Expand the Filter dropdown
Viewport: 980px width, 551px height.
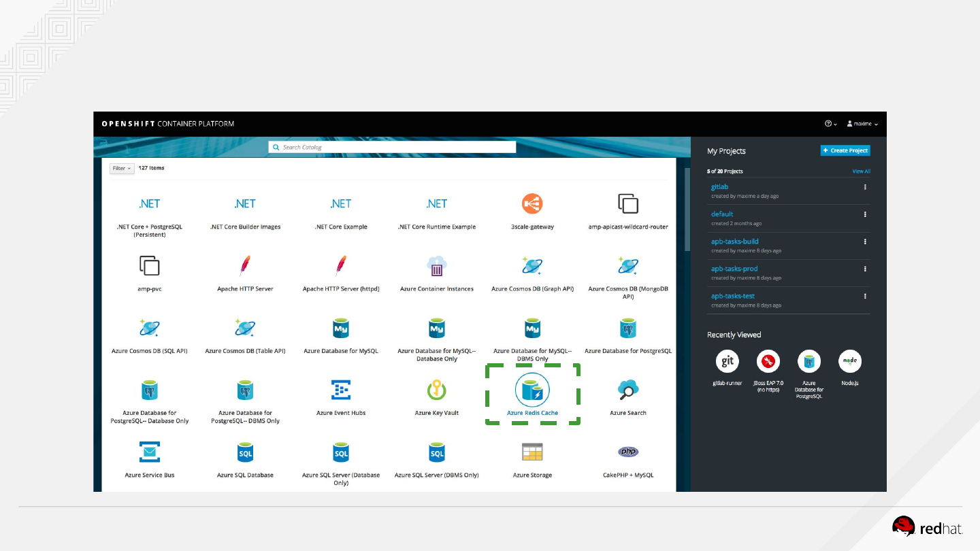[122, 168]
